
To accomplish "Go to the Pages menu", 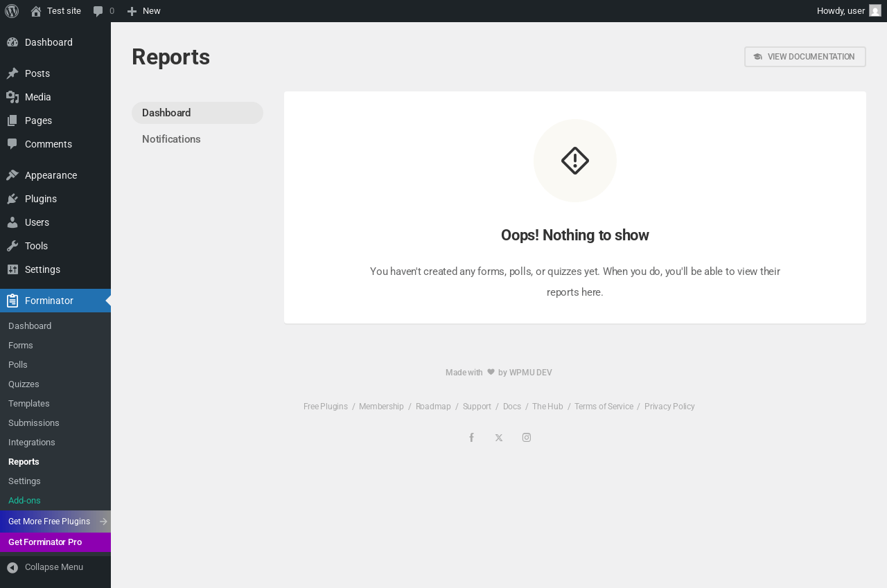I will pyautogui.click(x=55, y=121).
